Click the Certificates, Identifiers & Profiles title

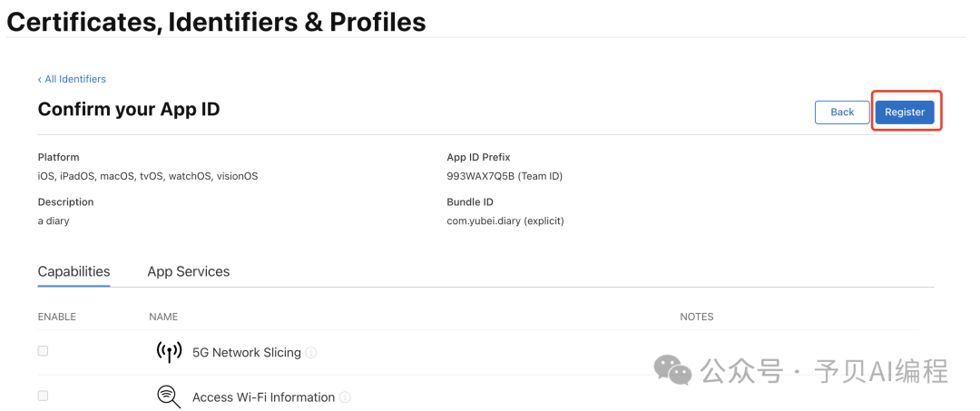pyautogui.click(x=216, y=21)
